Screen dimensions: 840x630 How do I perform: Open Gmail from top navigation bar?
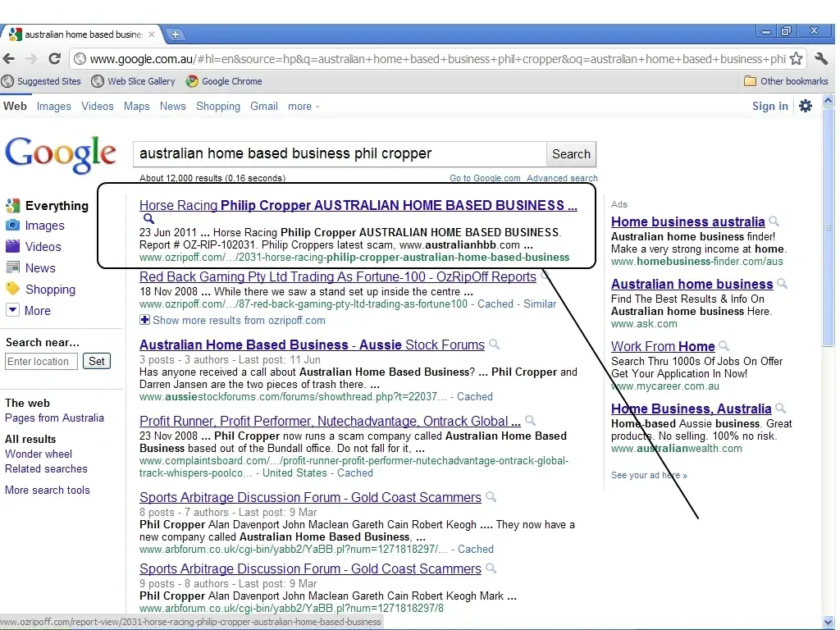pos(264,106)
